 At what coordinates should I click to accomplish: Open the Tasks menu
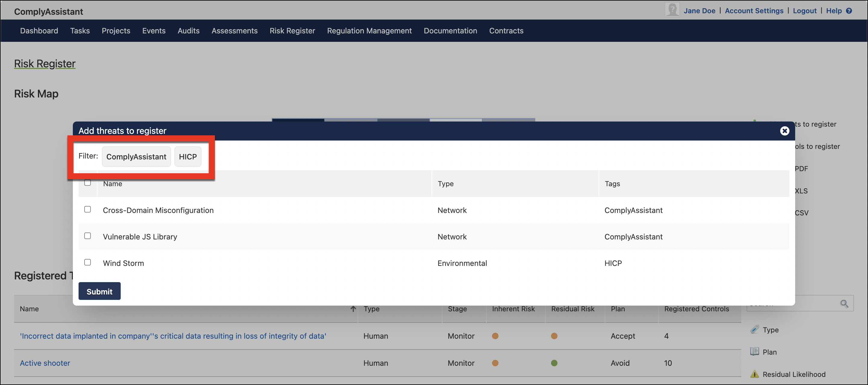pos(80,31)
